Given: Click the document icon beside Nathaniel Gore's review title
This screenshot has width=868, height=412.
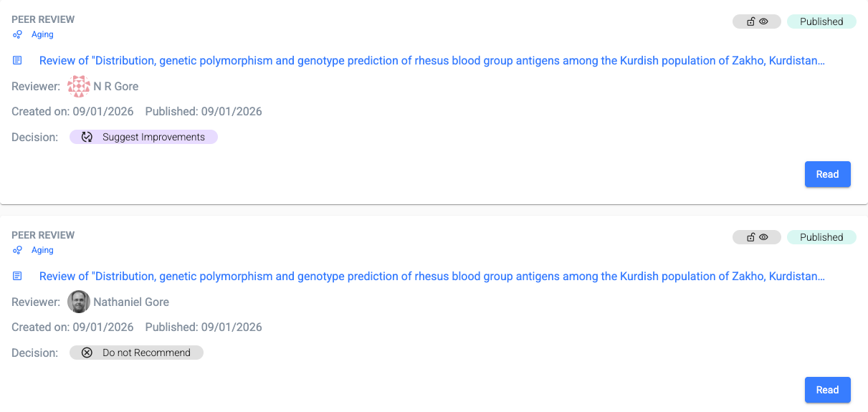Looking at the screenshot, I should tap(18, 277).
